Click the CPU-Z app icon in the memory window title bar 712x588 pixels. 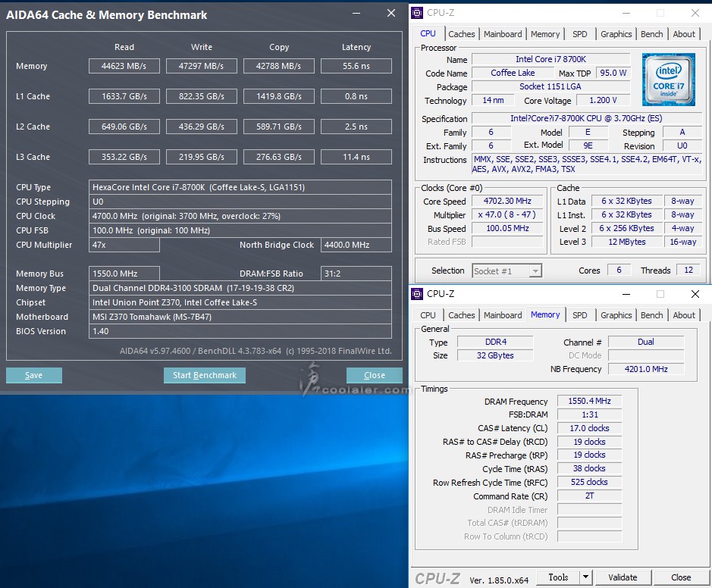click(417, 294)
